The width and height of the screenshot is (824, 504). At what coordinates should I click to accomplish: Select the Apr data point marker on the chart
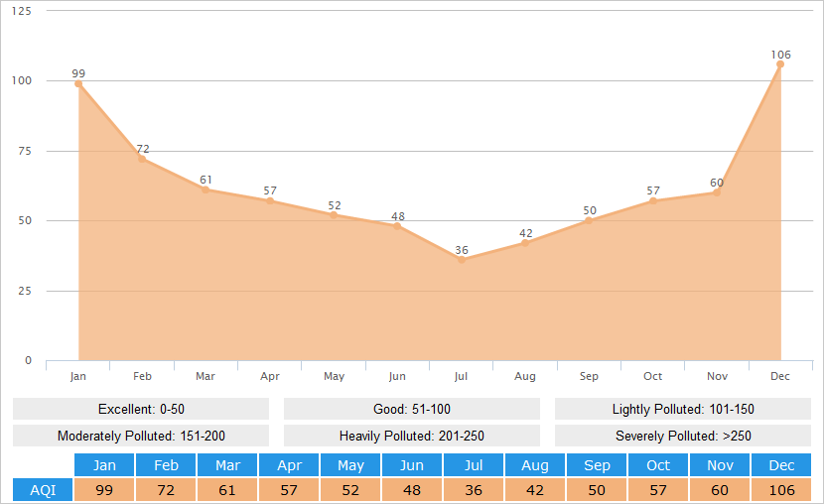[x=270, y=200]
